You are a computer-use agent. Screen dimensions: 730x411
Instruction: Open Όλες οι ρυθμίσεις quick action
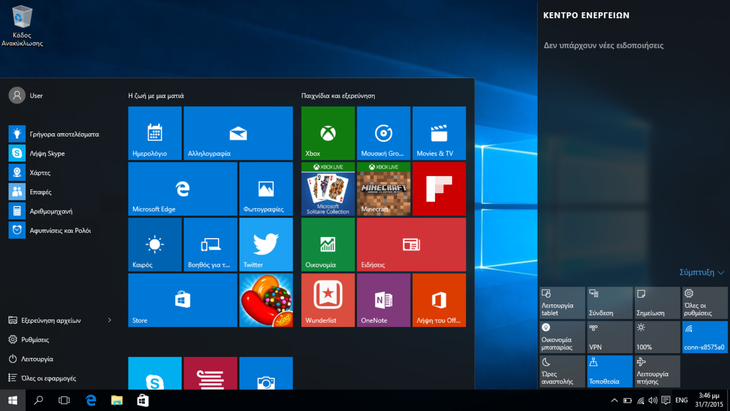coord(705,303)
